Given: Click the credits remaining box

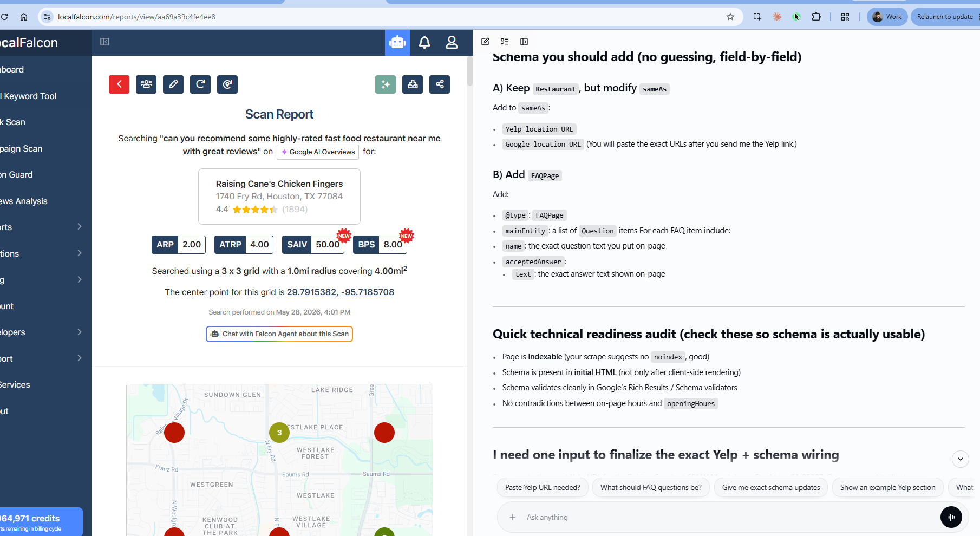Looking at the screenshot, I should pos(41,522).
